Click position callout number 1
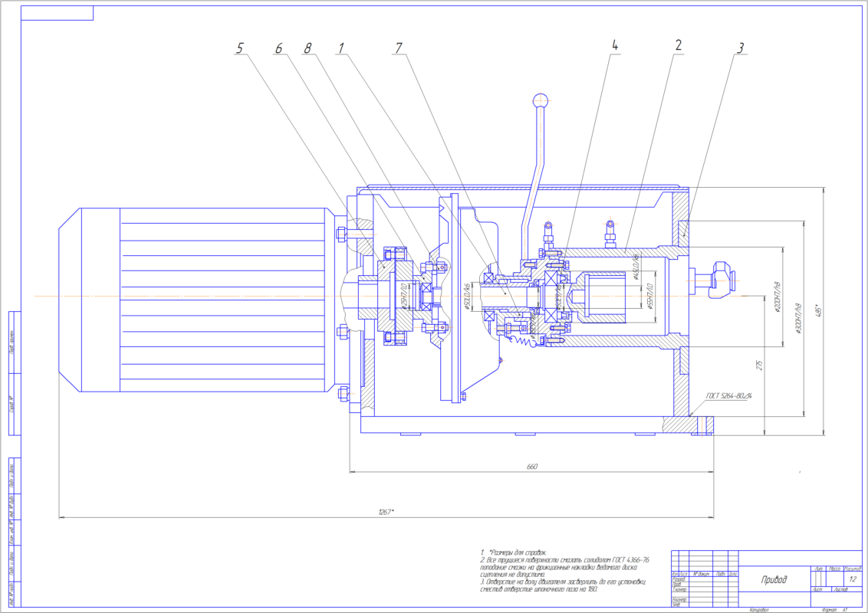This screenshot has width=868, height=613. [x=341, y=48]
